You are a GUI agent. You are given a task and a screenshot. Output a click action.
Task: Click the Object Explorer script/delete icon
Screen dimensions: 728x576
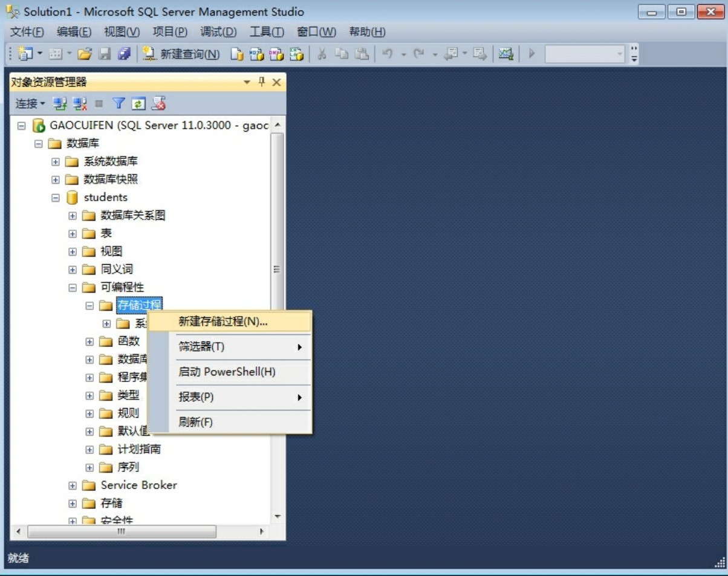click(158, 103)
